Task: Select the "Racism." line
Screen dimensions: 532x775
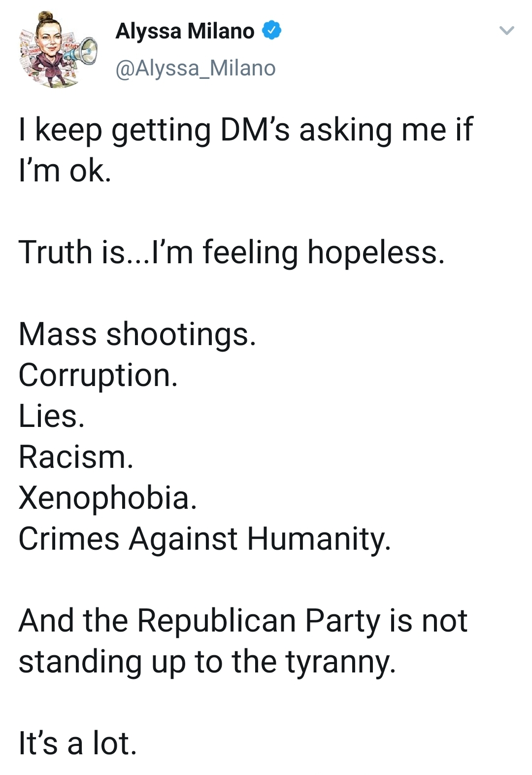Action: tap(76, 457)
